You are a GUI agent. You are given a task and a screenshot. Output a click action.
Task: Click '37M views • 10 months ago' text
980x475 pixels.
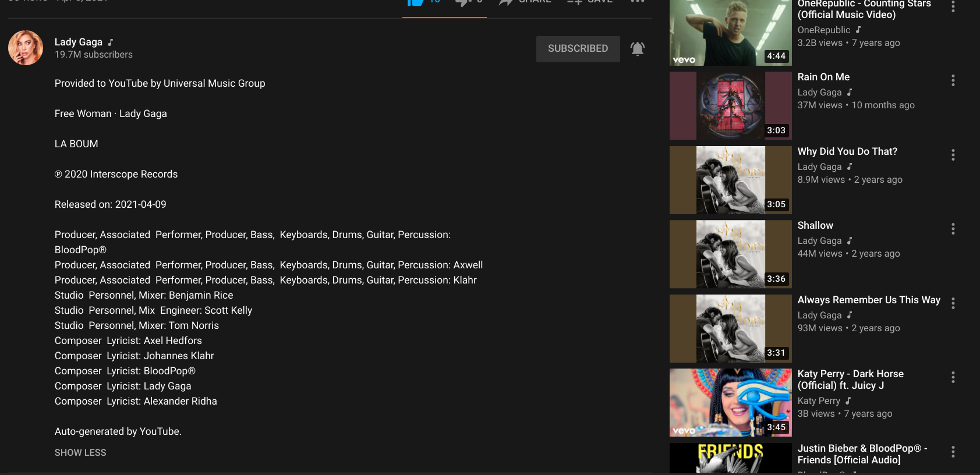point(856,105)
